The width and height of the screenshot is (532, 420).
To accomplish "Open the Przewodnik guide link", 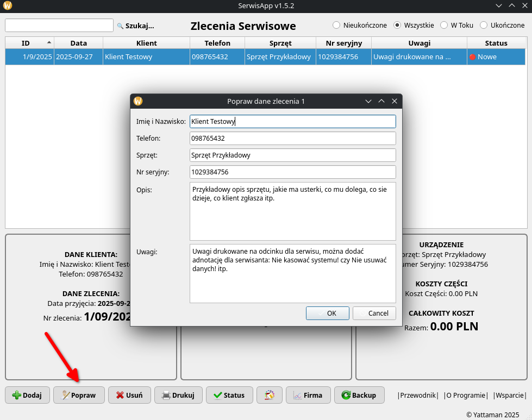I will [x=417, y=396].
